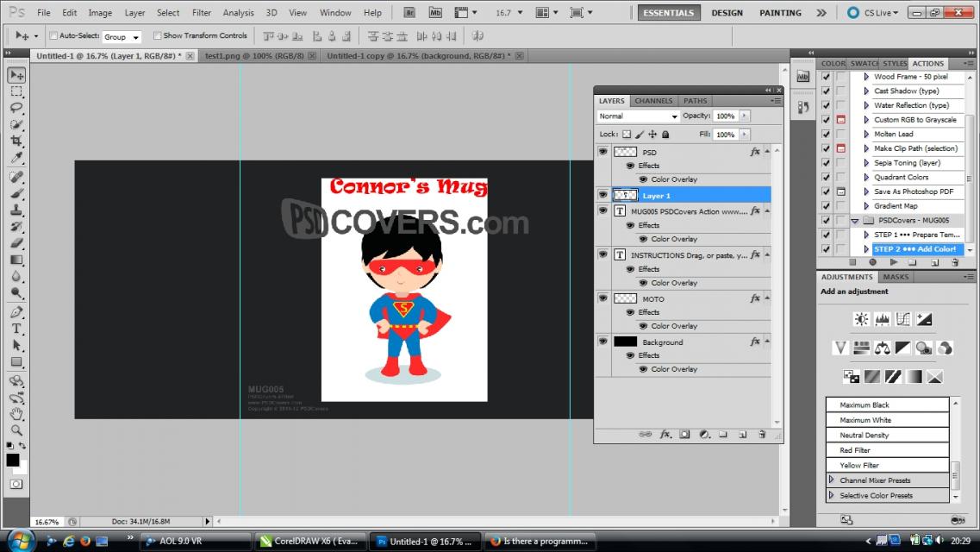Screen dimensions: 980x552
Task: Click Add layer style fx icon
Action: click(x=665, y=434)
